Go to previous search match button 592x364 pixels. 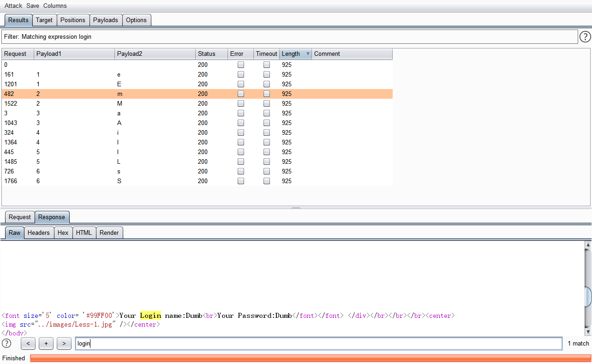click(28, 343)
